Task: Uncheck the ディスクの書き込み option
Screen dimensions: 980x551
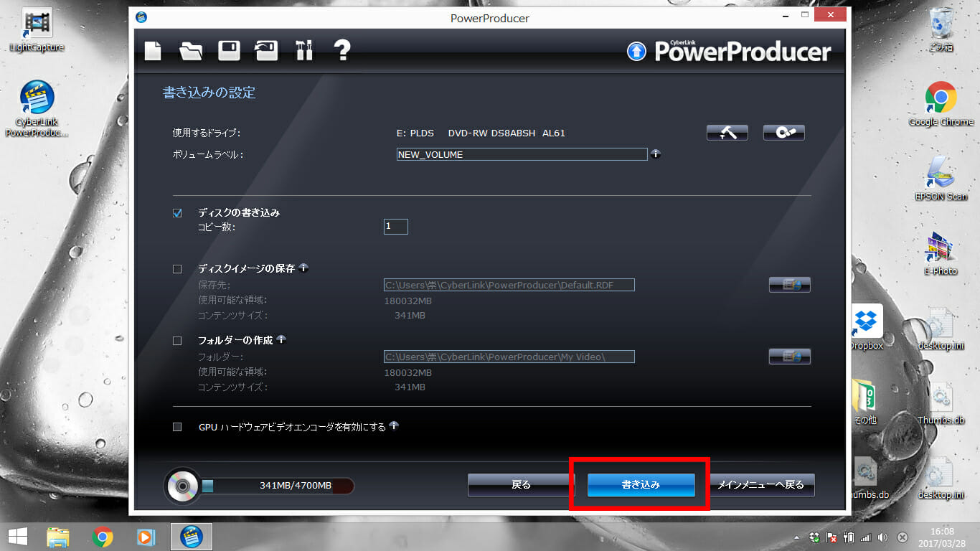Action: (176, 212)
